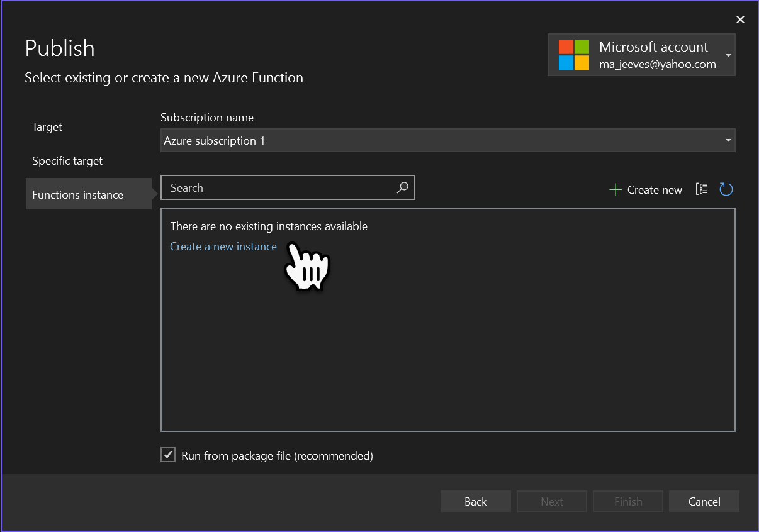
Task: Close the Publish dialog
Action: click(x=740, y=19)
